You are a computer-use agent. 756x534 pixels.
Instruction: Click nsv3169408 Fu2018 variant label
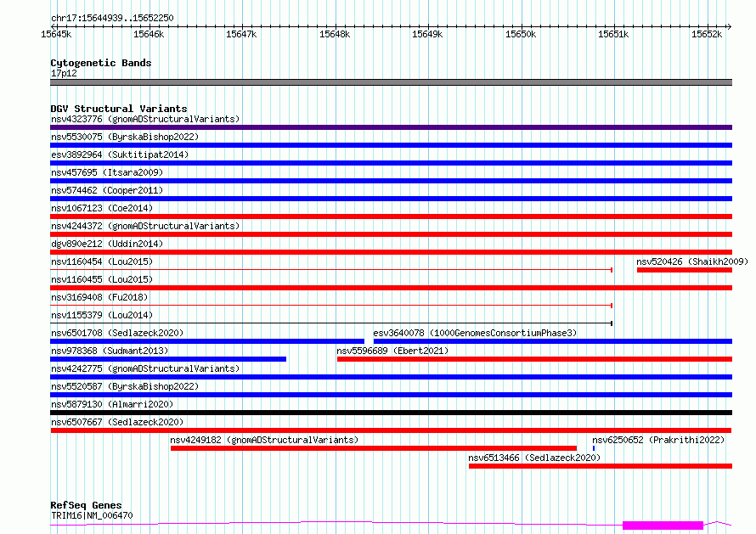[99, 297]
